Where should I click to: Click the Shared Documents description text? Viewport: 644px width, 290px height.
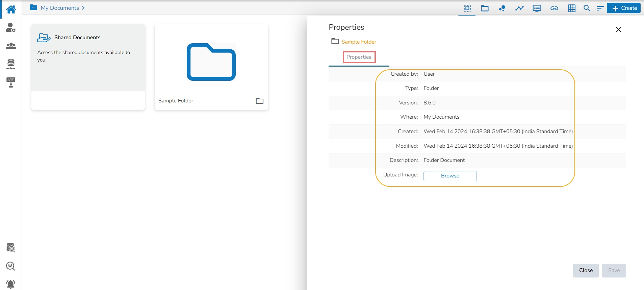84,56
